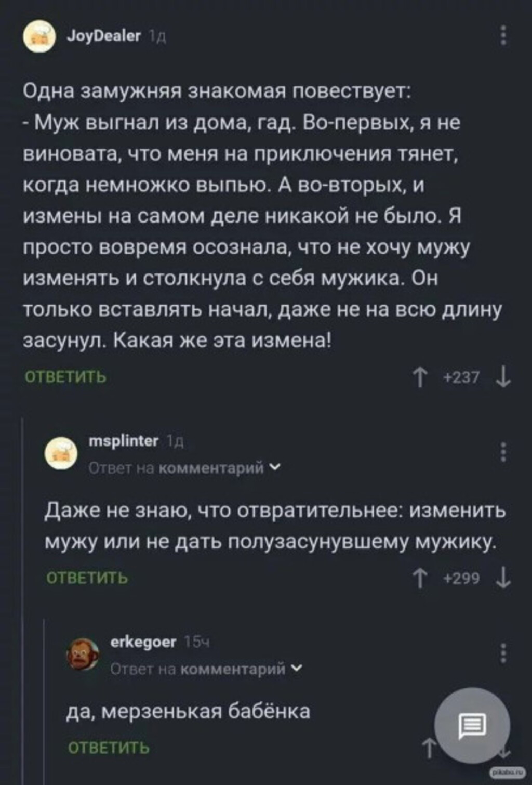Open msplinter comment three-dot menu
532x785 pixels.
pyautogui.click(x=503, y=452)
